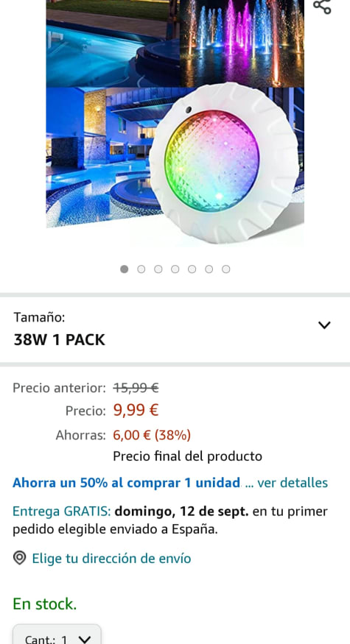Select the second image carousel dot
This screenshot has height=644, width=350.
141,269
